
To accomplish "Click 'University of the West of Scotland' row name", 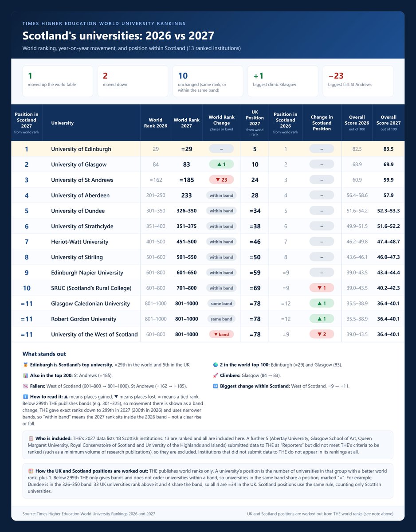I will pyautogui.click(x=94, y=335).
